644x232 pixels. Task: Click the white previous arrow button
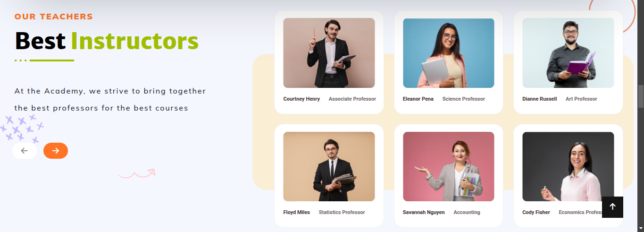pos(25,151)
